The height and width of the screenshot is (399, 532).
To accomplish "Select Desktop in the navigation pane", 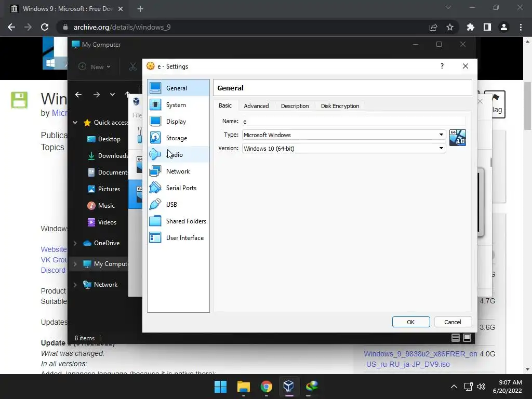I will click(104, 139).
